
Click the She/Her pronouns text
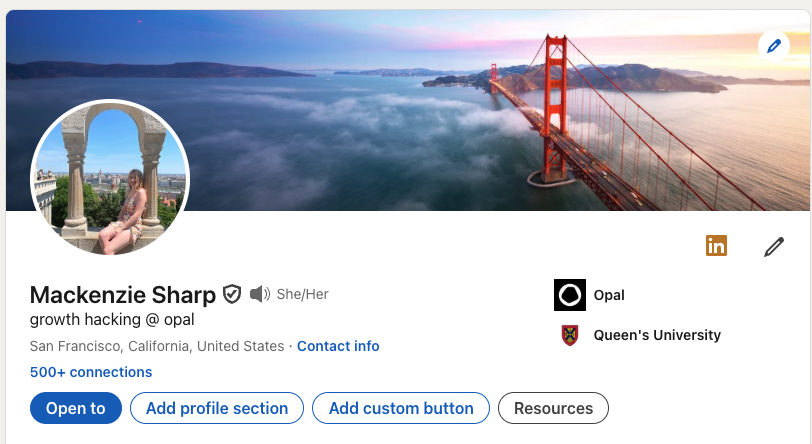[302, 294]
